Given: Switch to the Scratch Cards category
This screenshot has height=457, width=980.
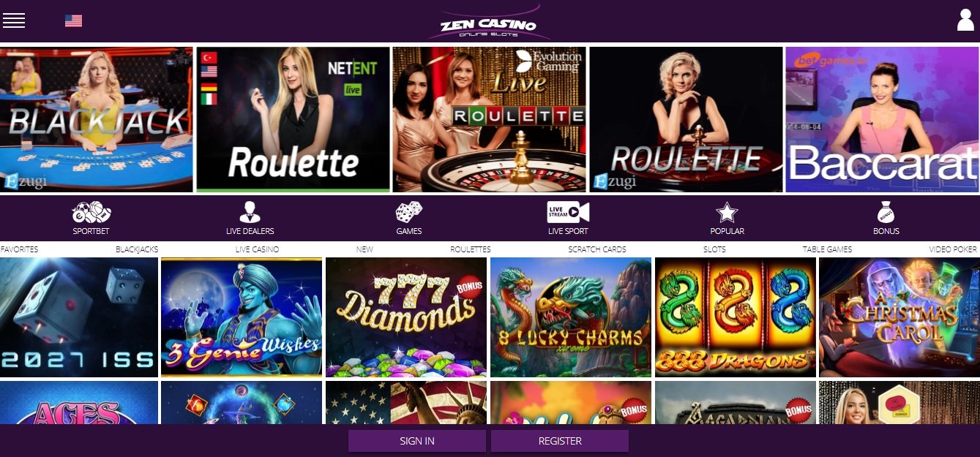Looking at the screenshot, I should (597, 249).
